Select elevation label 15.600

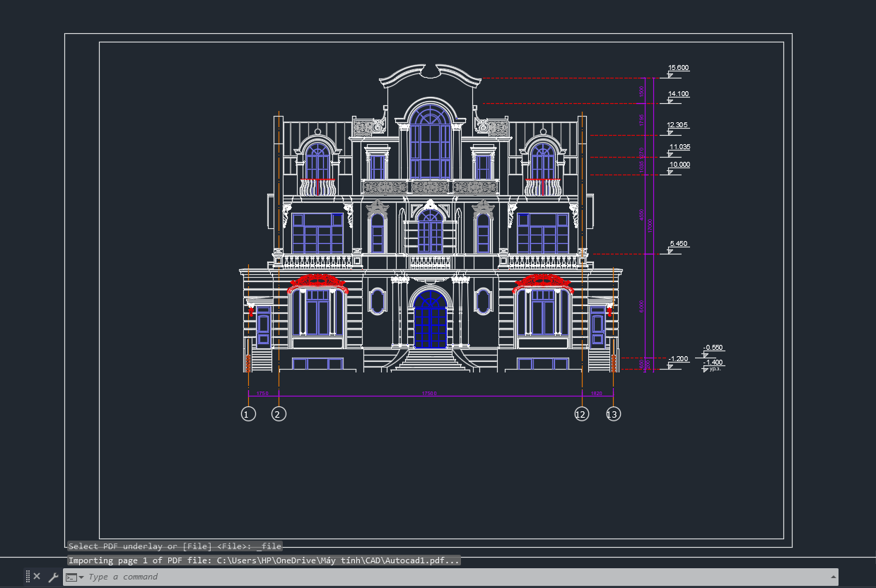coord(678,68)
